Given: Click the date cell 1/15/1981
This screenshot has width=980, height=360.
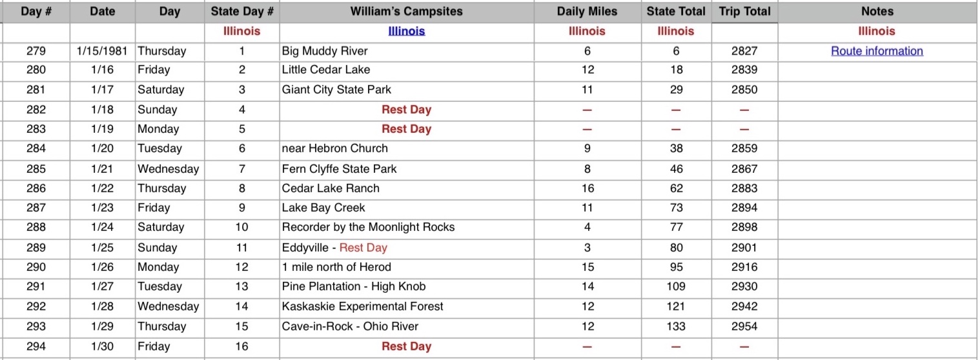Looking at the screenshot, I should pos(103,51).
